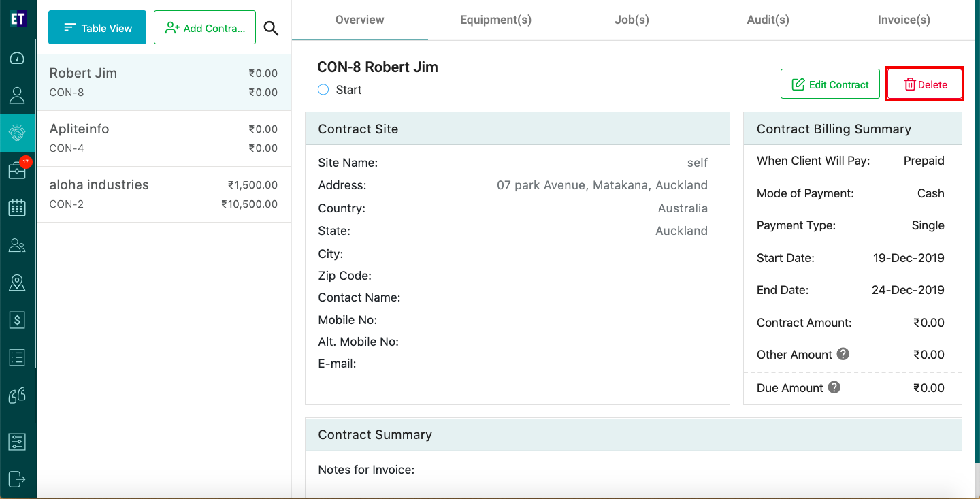Image resolution: width=980 pixels, height=499 pixels.
Task: Click the help icon beside Other Amount
Action: (843, 354)
